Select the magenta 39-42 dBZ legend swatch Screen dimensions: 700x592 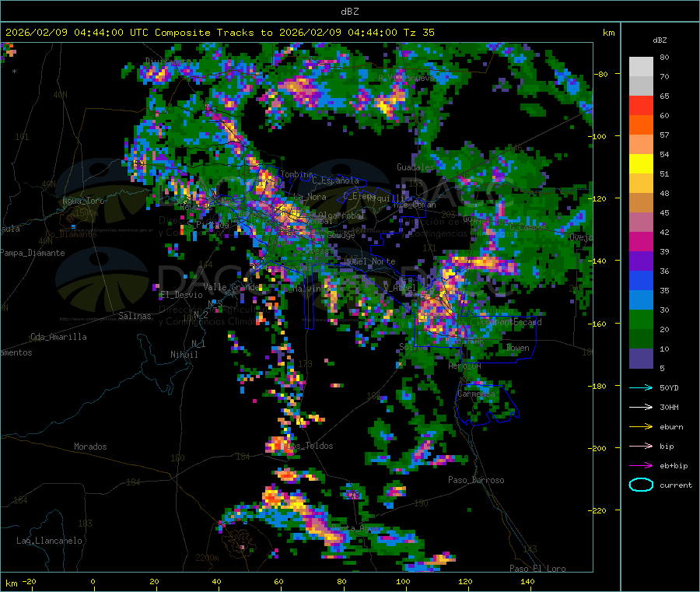(641, 242)
